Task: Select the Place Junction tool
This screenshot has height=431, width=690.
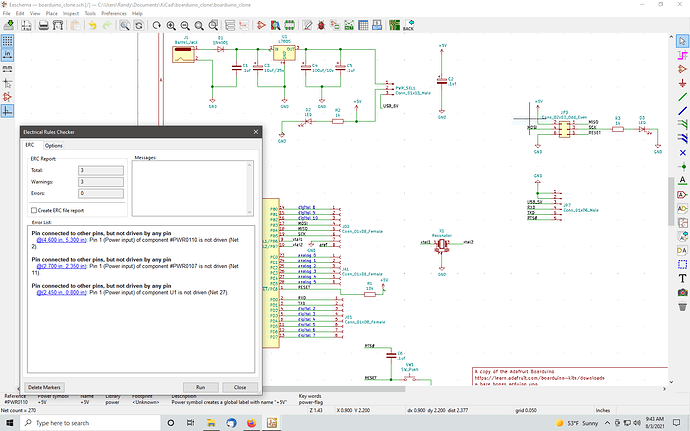Action: pyautogui.click(x=682, y=167)
